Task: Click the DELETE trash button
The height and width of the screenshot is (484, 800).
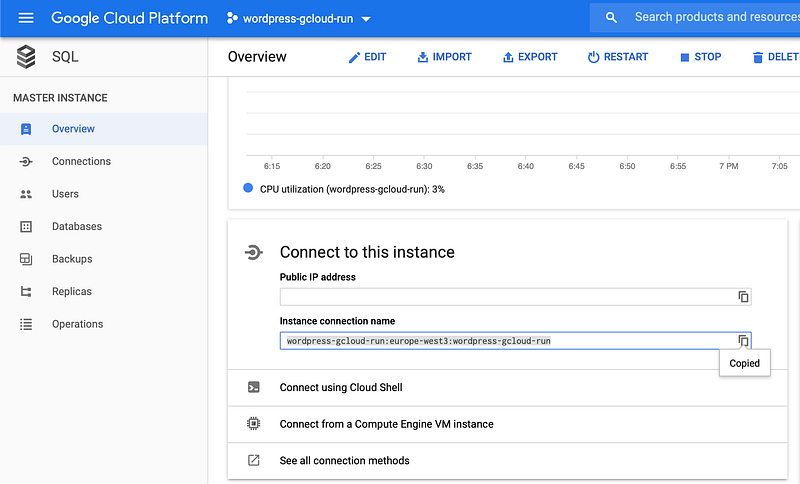Action: point(776,57)
